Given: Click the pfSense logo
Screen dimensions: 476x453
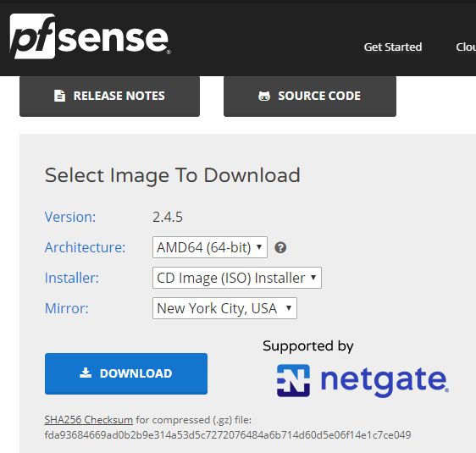Looking at the screenshot, I should (x=90, y=36).
